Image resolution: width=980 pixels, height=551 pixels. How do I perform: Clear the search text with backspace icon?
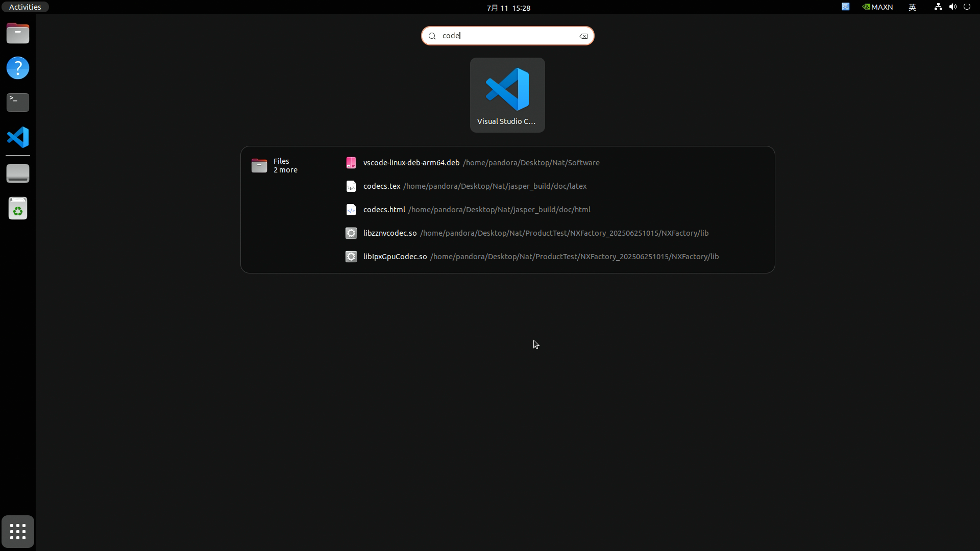tap(583, 36)
